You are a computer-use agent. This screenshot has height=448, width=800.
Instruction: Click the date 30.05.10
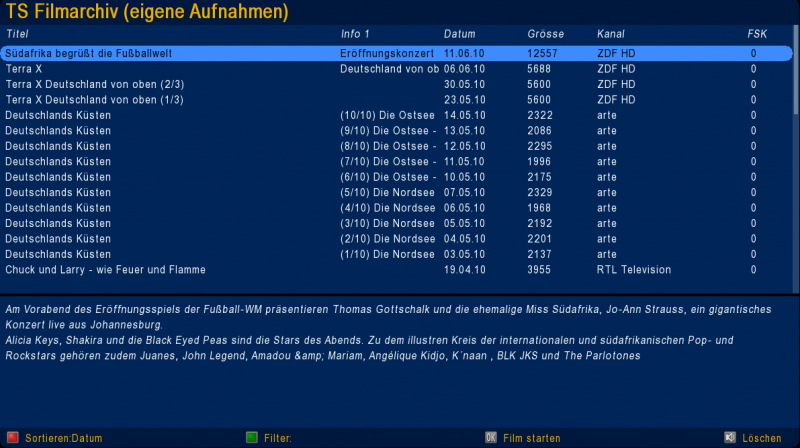464,84
